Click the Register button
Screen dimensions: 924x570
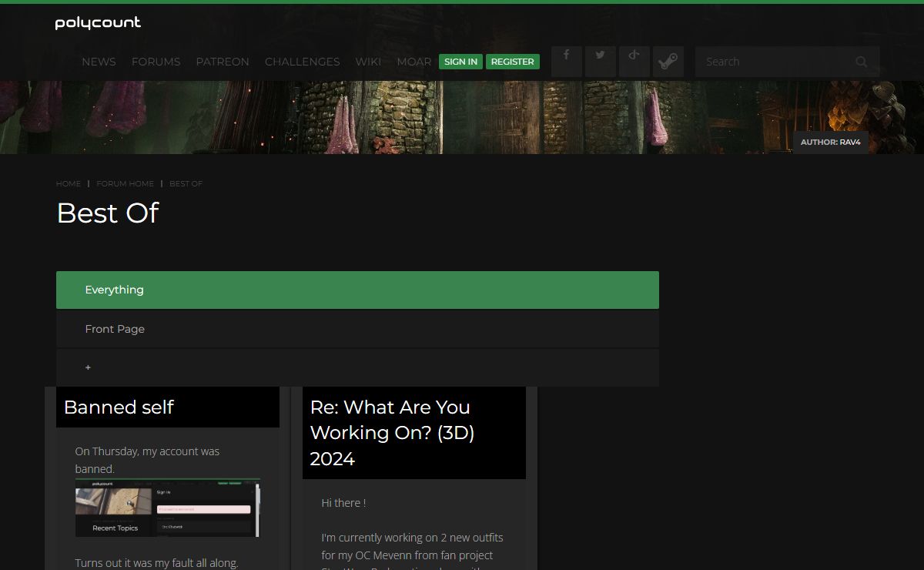513,62
